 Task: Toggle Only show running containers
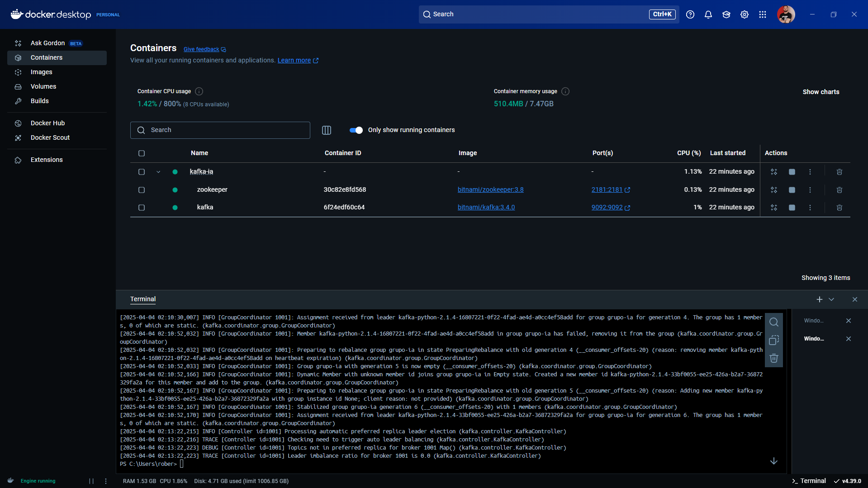point(356,130)
